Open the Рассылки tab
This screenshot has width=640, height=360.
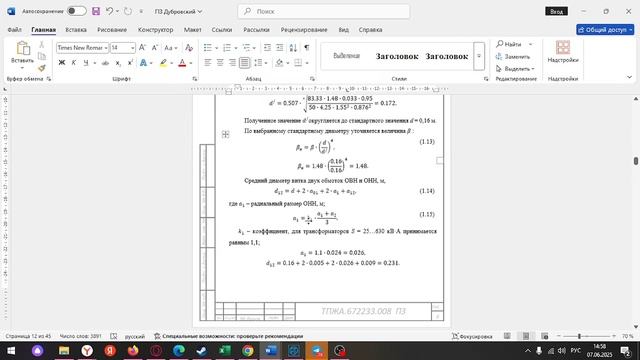256,30
